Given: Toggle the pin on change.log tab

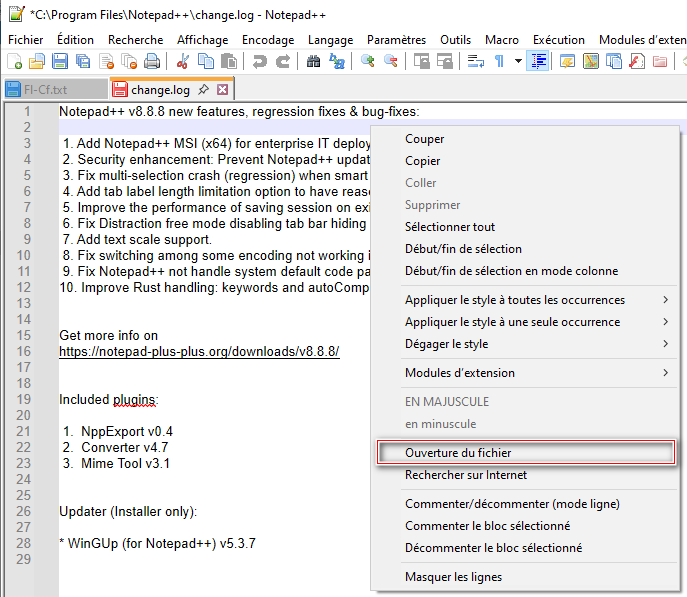Looking at the screenshot, I should (203, 90).
